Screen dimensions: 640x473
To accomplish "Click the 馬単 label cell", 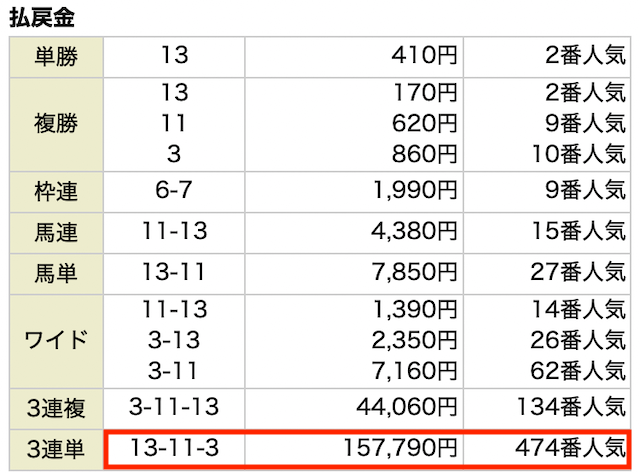I will (56, 273).
